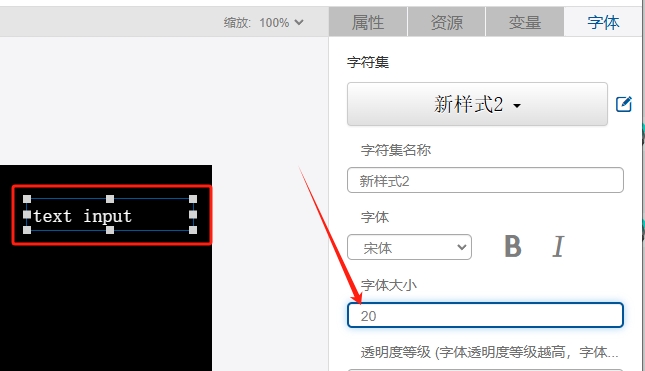Select the 'text input' widget on canvas
This screenshot has height=371, width=645.
pyautogui.click(x=110, y=215)
